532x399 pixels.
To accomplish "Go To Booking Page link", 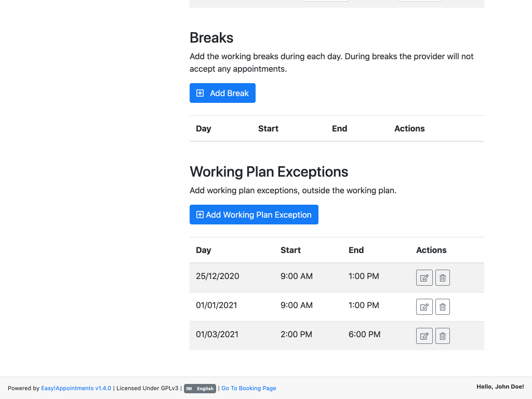I will pos(249,388).
